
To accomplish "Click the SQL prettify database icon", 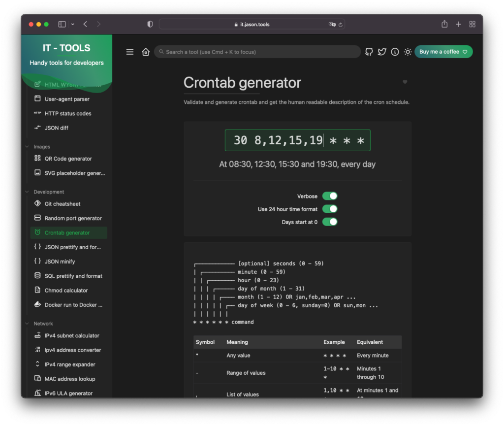I will click(37, 275).
